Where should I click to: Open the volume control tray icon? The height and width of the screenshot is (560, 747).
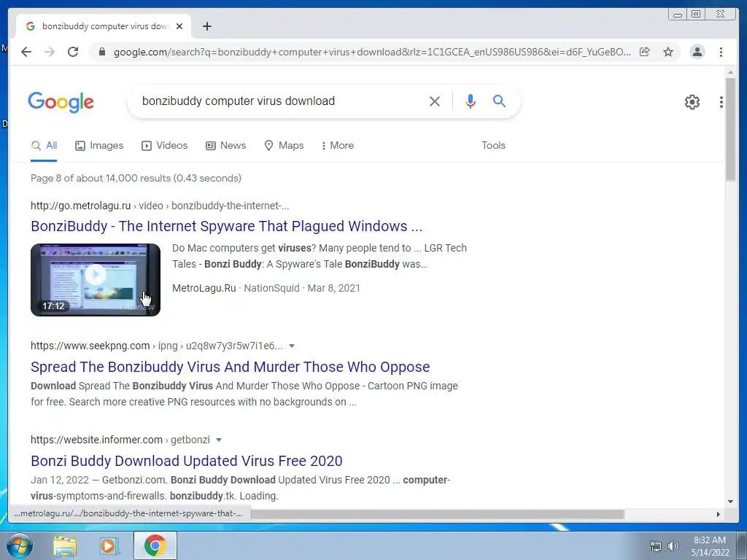(673, 546)
